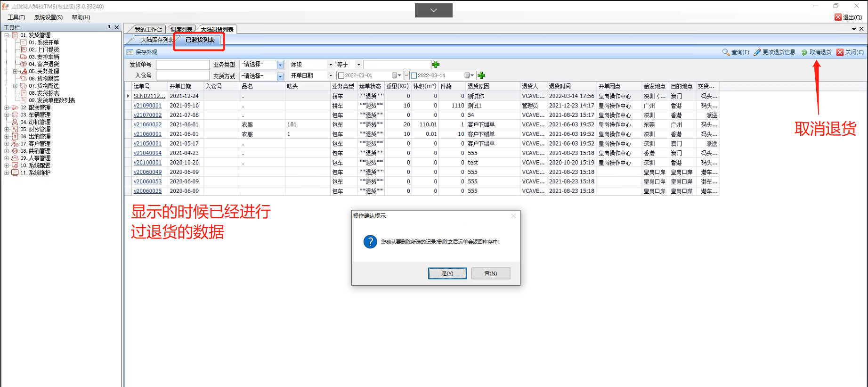Toggle the start date 2022-03-01 checkbox
868x387 pixels.
click(341, 75)
